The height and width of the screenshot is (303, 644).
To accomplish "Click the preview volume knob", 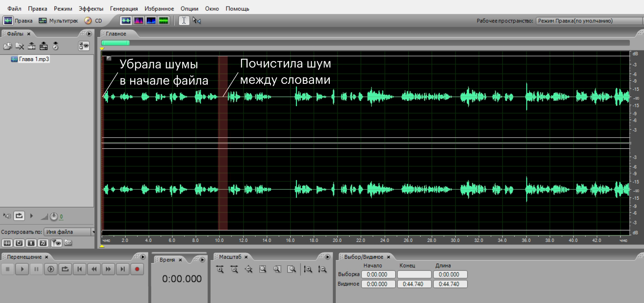I will pos(54,217).
